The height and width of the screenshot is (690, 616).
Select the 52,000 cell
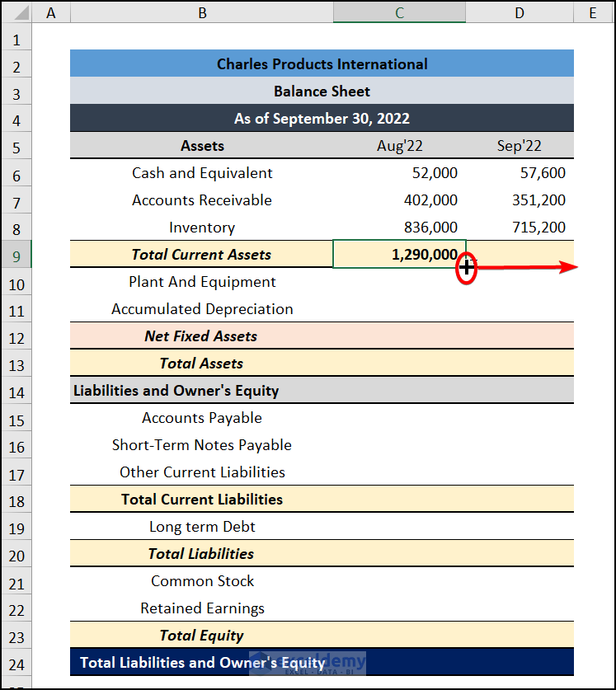point(399,173)
